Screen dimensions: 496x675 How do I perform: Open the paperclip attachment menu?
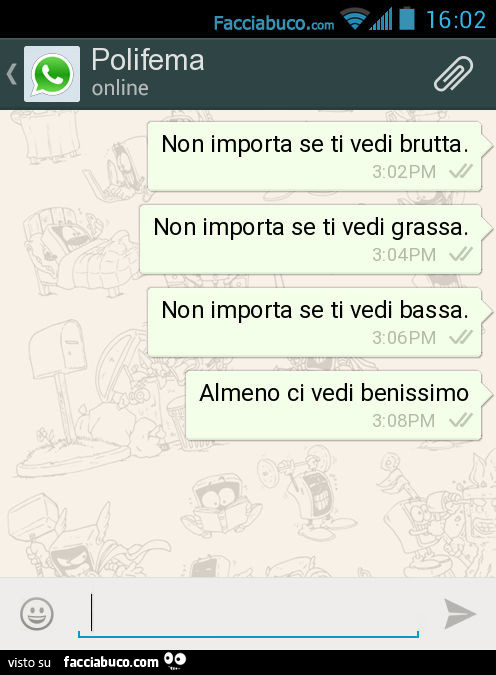[453, 74]
